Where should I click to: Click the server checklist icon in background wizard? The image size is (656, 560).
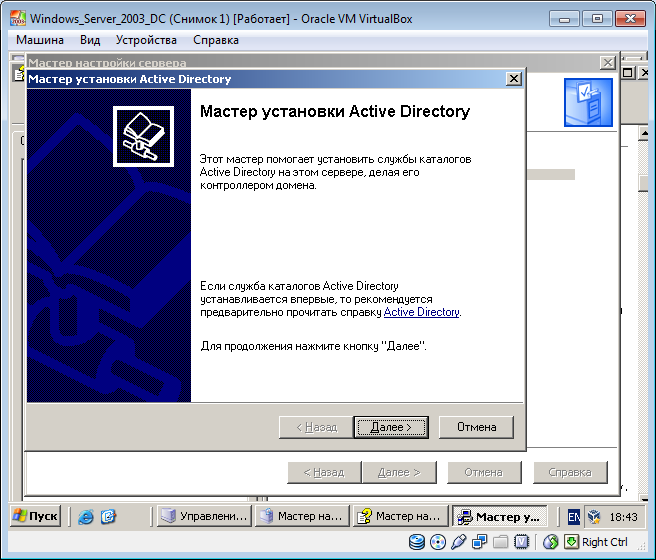[x=588, y=102]
